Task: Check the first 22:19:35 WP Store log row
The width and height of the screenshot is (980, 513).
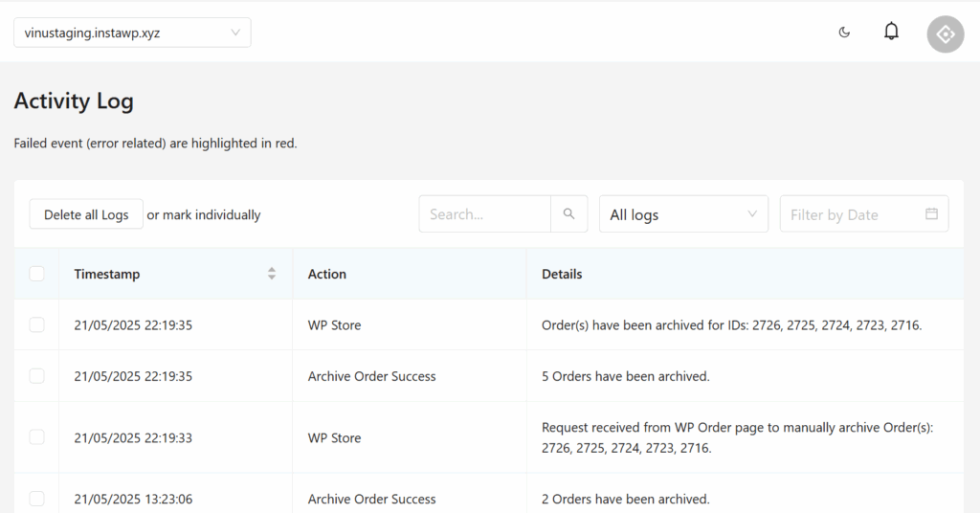Action: click(36, 324)
